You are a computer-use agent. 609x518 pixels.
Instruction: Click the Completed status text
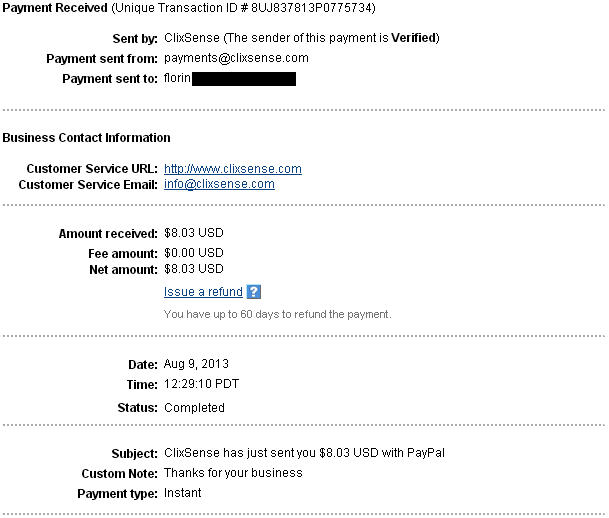[x=194, y=408]
